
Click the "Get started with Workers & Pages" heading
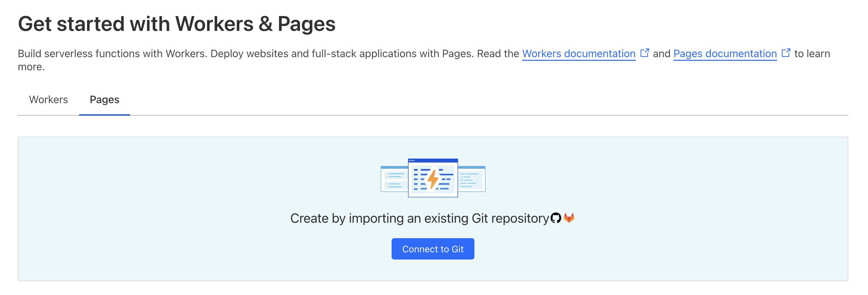coord(176,24)
